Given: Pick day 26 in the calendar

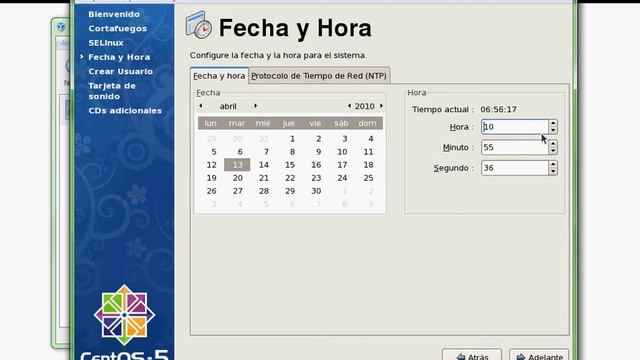Looking at the screenshot, I should click(211, 191).
